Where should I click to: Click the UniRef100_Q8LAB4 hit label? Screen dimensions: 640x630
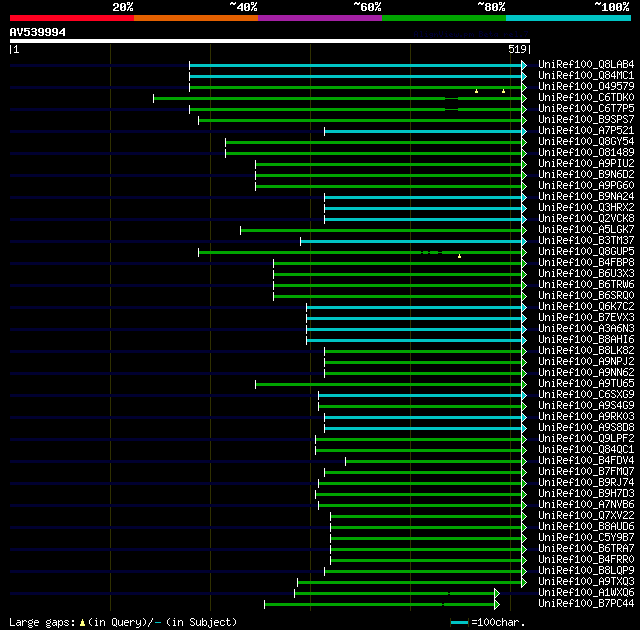coord(586,64)
